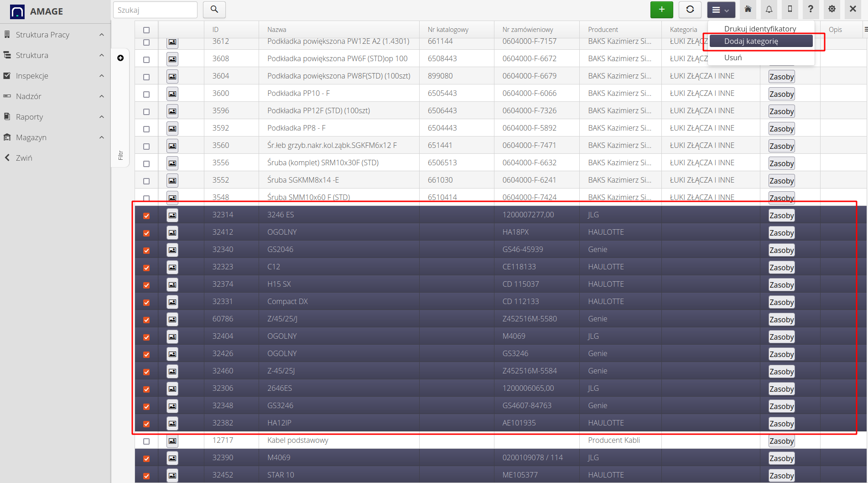
Task: Open the hamburger actions dropdown
Action: point(721,10)
